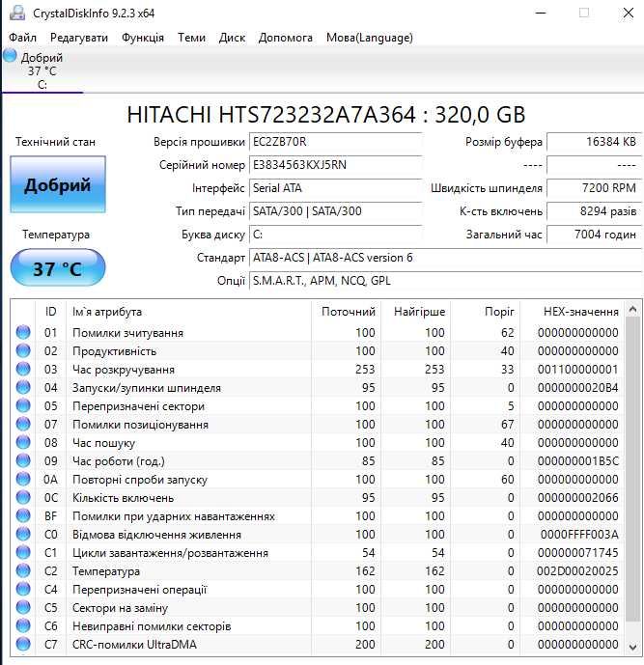Click status orb for 07 Помилки позиціонування
The image size is (644, 665).
(23, 424)
